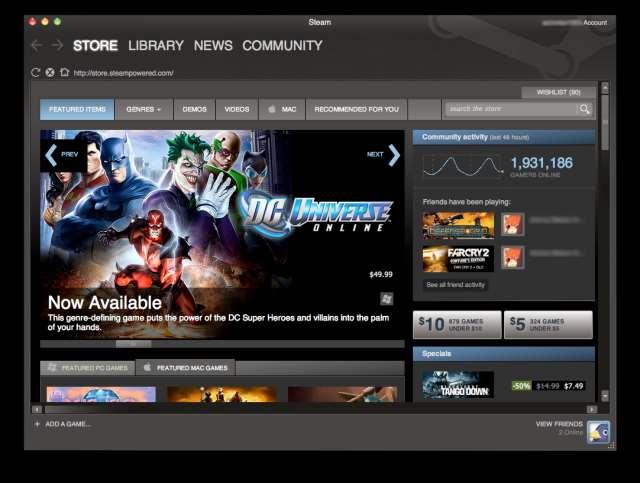Click ADD A GAME link

pos(68,424)
